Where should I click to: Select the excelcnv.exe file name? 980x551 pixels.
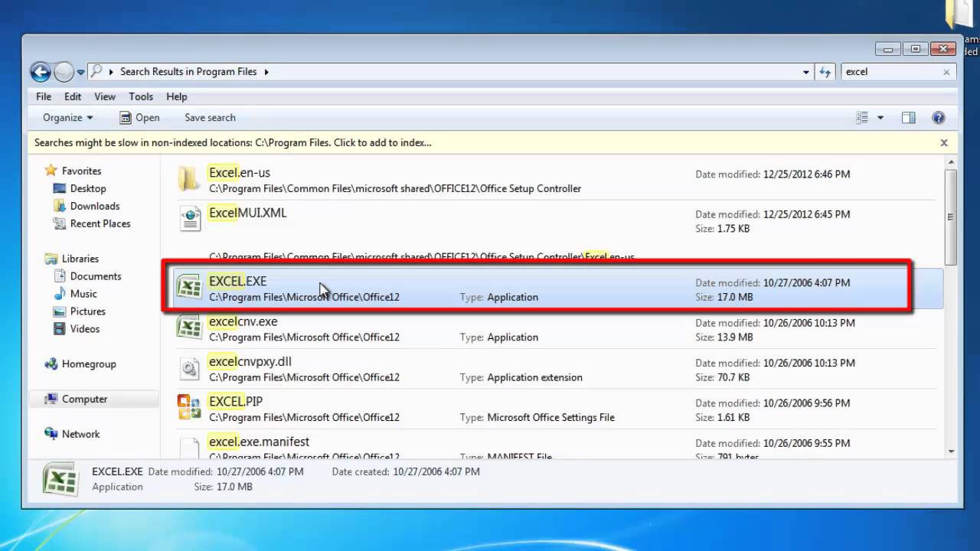[243, 321]
